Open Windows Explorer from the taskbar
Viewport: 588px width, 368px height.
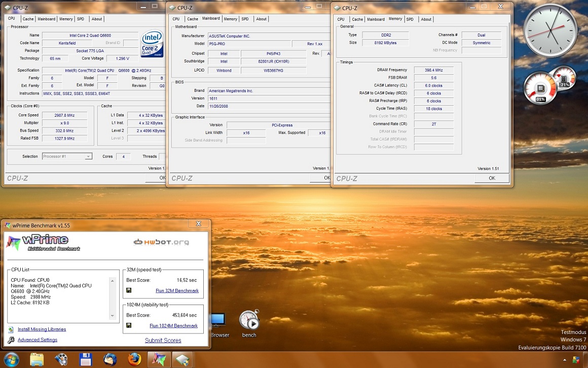tap(36, 360)
